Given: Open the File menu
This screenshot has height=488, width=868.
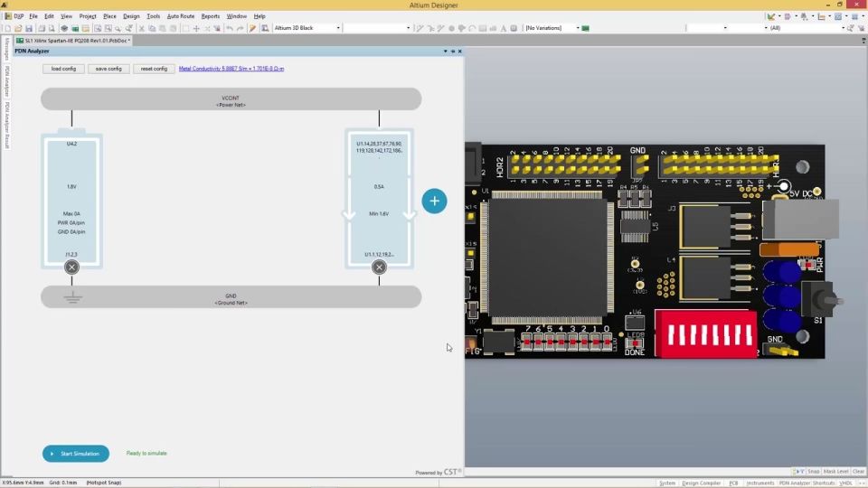Looking at the screenshot, I should tap(33, 16).
